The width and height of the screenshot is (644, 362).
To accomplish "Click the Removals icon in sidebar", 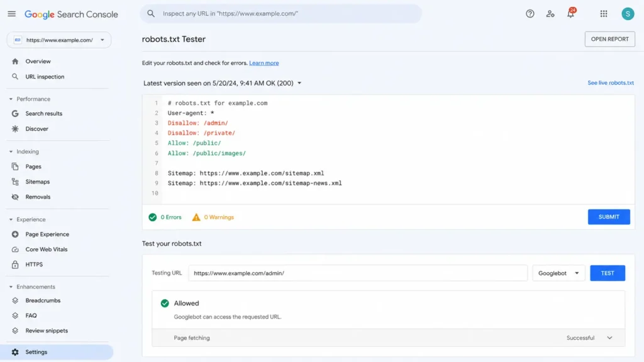I will pyautogui.click(x=15, y=197).
